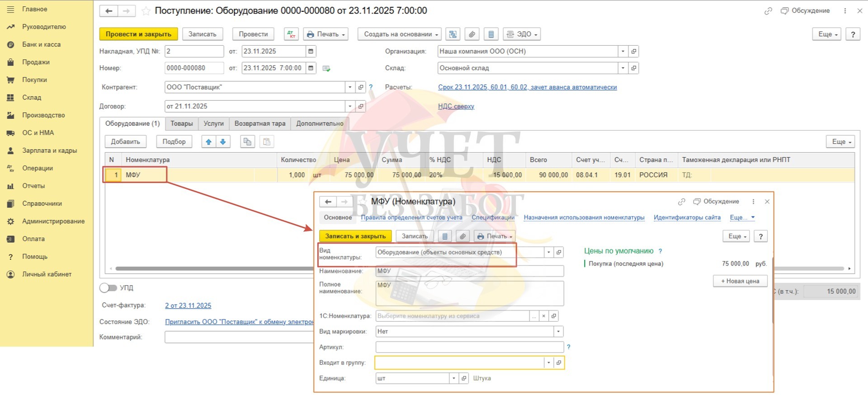Move row down with blue down arrow
The width and height of the screenshot is (868, 395).
point(223,142)
